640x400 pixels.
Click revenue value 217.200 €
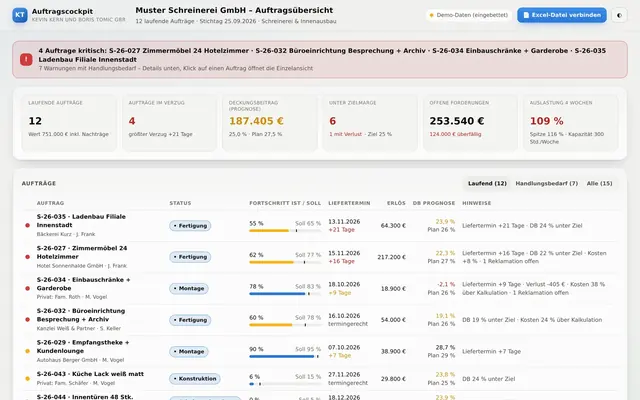(x=391, y=257)
